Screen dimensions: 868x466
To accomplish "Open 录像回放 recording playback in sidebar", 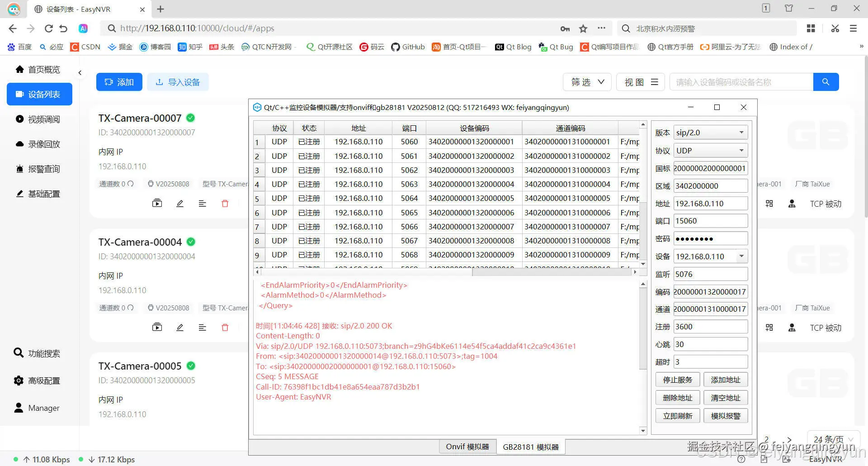I will [x=38, y=144].
